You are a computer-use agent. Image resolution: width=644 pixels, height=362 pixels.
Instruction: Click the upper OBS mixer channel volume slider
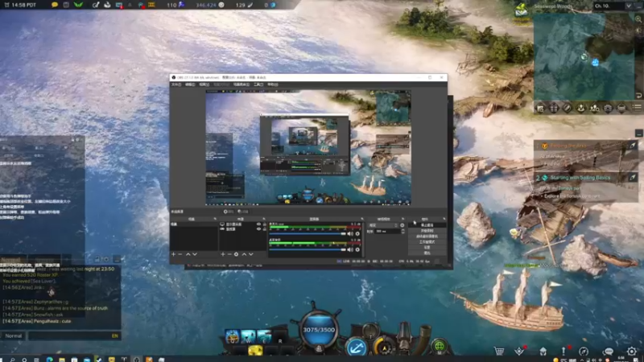coord(308,234)
